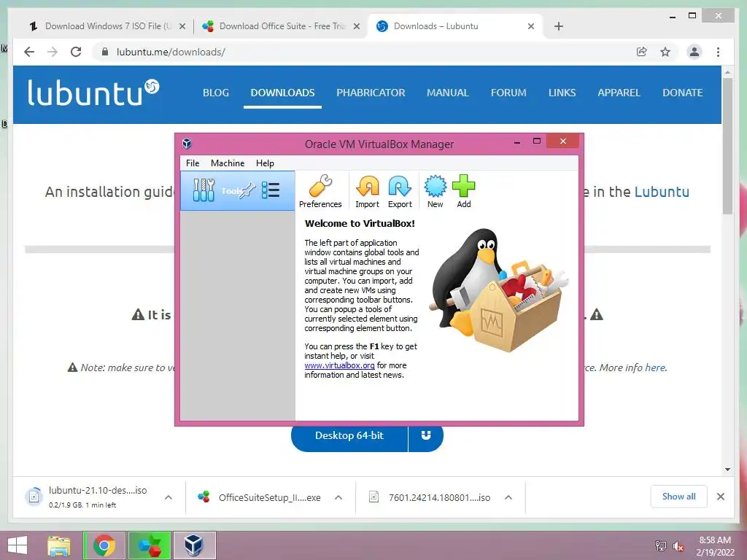Open the Machine menu in VirtualBox
This screenshot has height=560, width=747.
click(x=228, y=163)
